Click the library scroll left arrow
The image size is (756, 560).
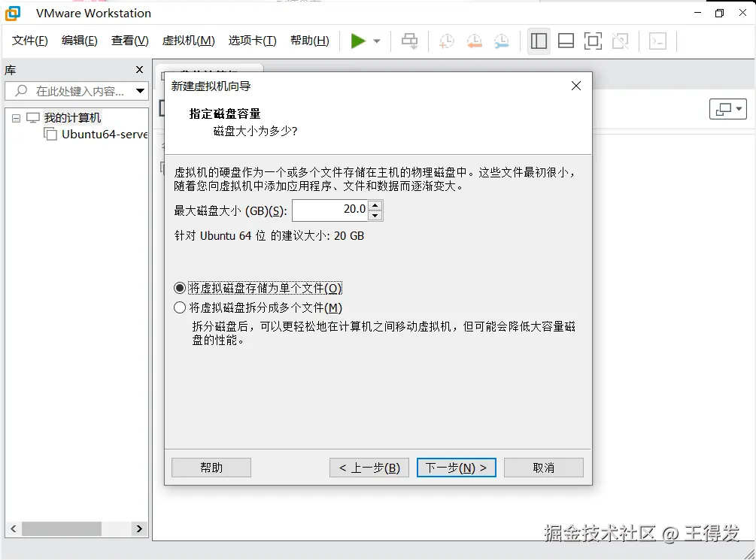14,528
